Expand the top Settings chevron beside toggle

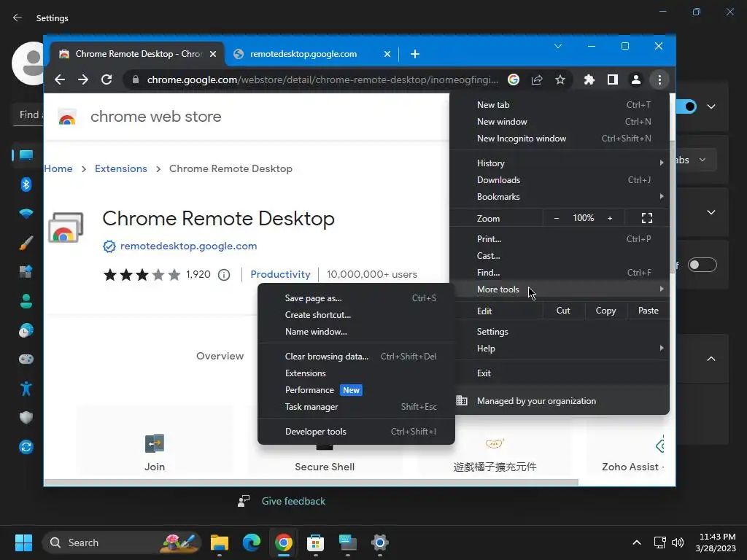pyautogui.click(x=711, y=106)
